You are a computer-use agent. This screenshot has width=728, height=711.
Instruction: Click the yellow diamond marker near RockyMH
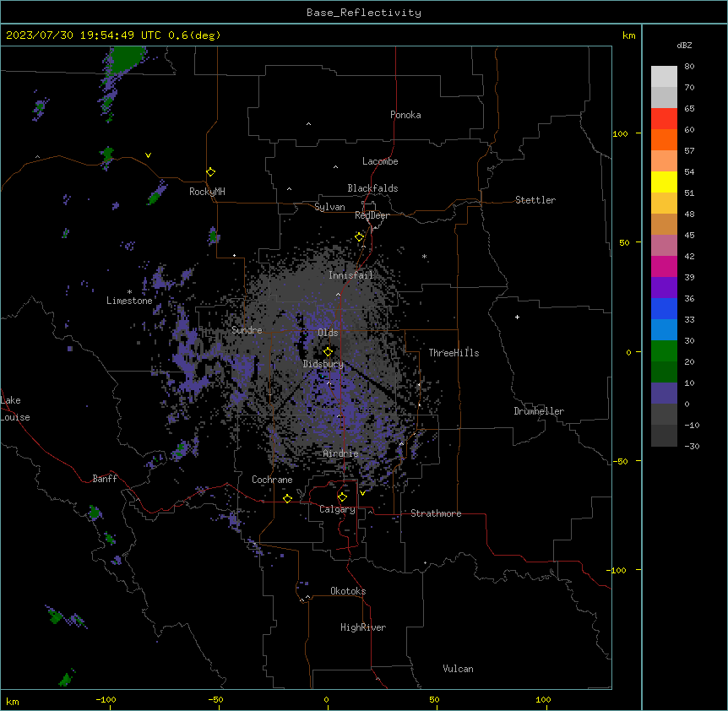(211, 172)
